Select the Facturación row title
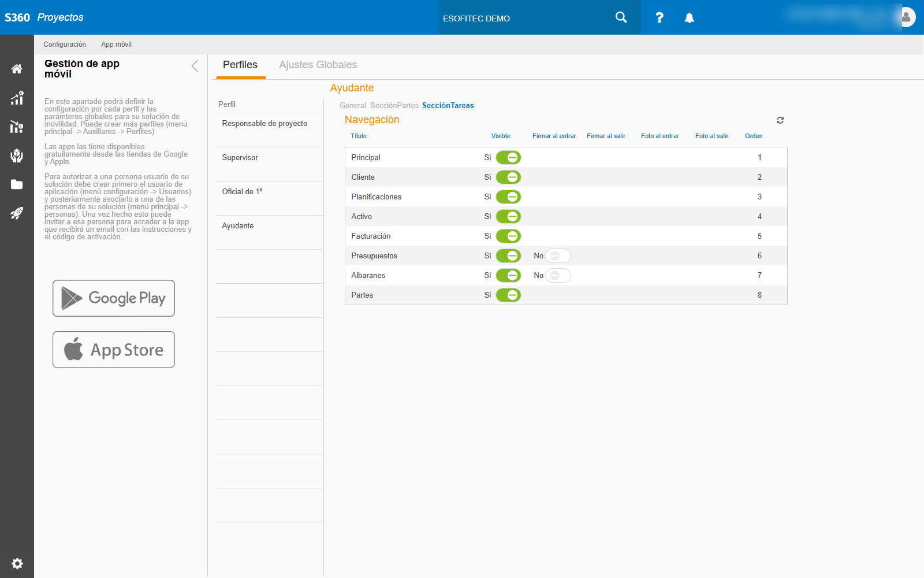Image resolution: width=924 pixels, height=578 pixels. point(371,236)
